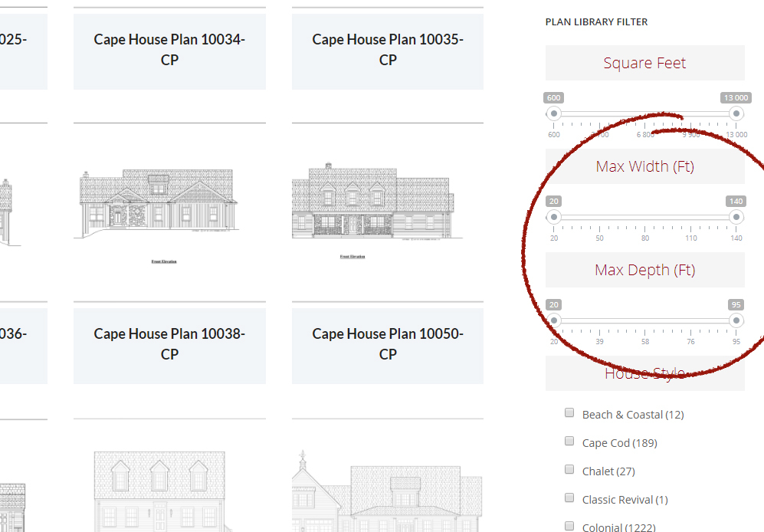Enable the Chalet style filter
Screen dimensions: 764x532
[569, 469]
